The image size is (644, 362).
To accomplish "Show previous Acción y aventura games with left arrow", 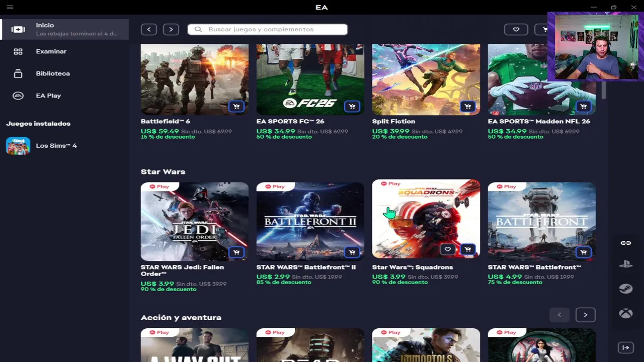I will (x=559, y=315).
